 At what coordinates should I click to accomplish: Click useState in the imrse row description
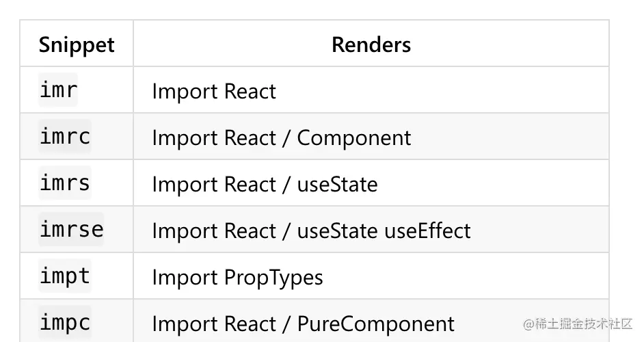click(337, 231)
